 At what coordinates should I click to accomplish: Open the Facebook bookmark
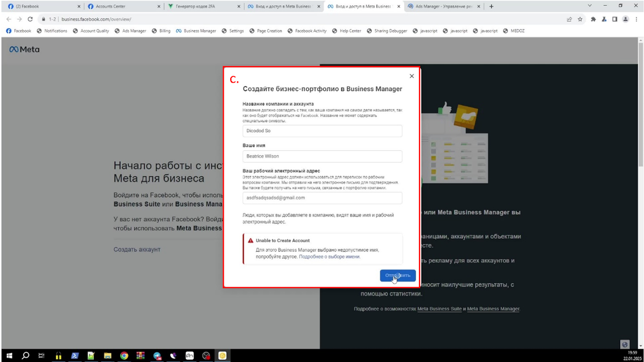pos(19,31)
